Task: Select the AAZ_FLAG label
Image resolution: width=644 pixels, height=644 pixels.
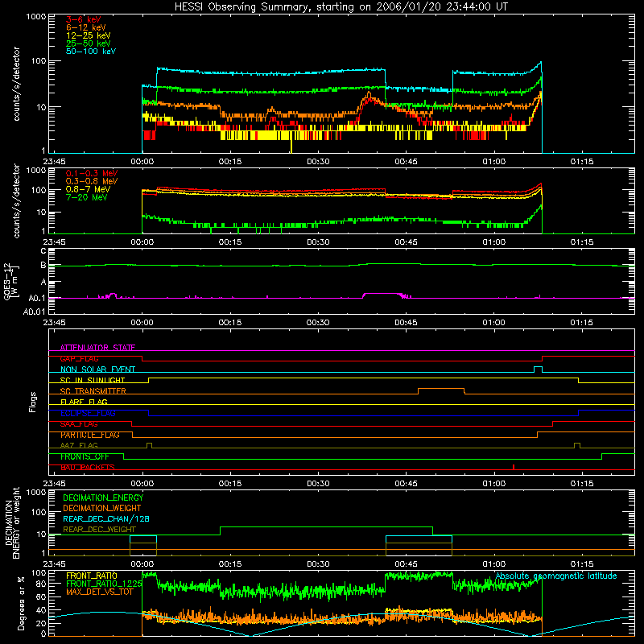Action: (x=79, y=445)
